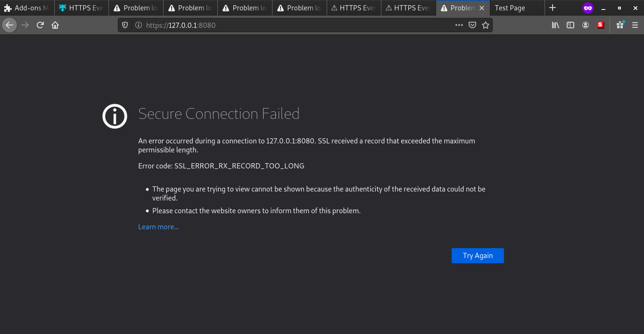Open the hamburger application menu
The image size is (644, 334).
pos(635,25)
